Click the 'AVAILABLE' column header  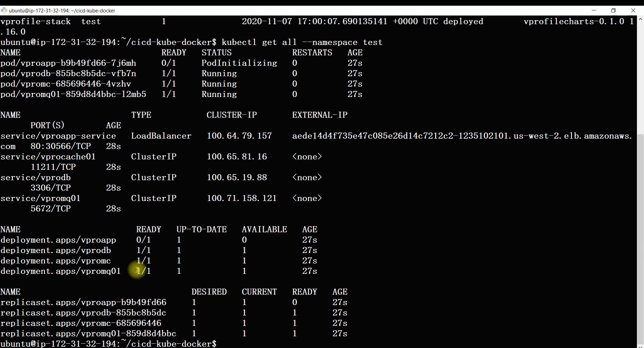point(264,230)
